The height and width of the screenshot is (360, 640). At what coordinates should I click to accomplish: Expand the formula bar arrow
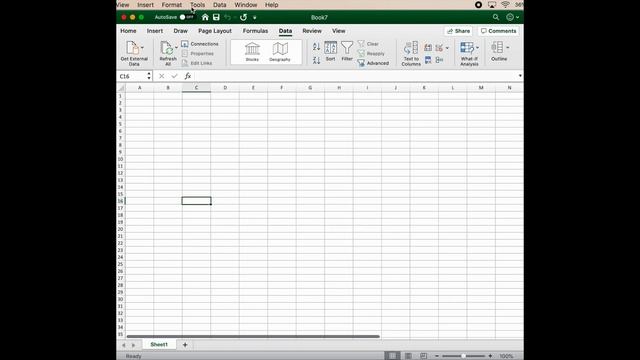click(520, 76)
